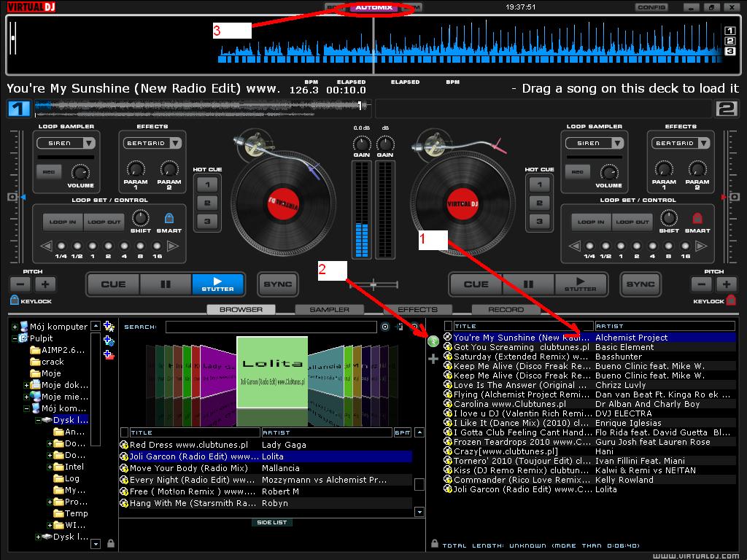747x560 pixels.
Task: Select the Automix mode tab
Action: pyautogui.click(x=374, y=7)
